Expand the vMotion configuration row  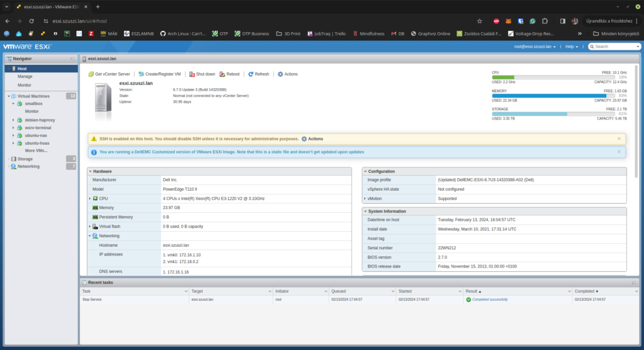click(x=365, y=199)
